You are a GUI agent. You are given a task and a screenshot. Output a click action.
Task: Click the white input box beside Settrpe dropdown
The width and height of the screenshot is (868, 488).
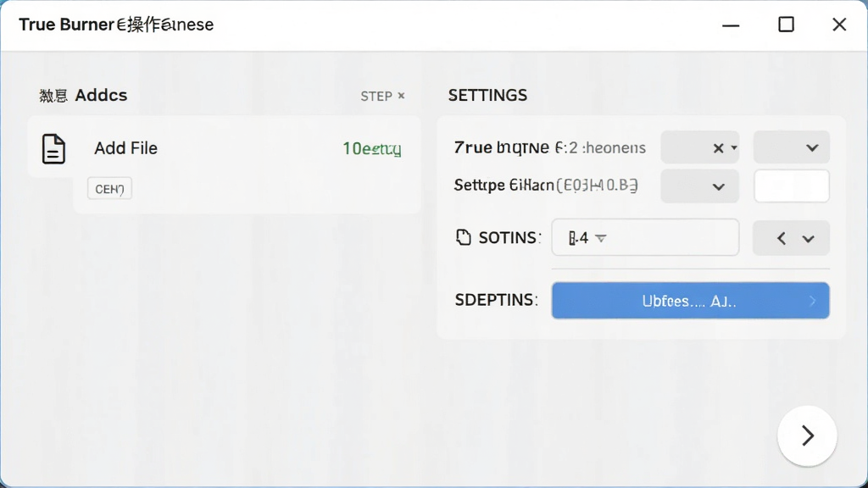(x=791, y=186)
